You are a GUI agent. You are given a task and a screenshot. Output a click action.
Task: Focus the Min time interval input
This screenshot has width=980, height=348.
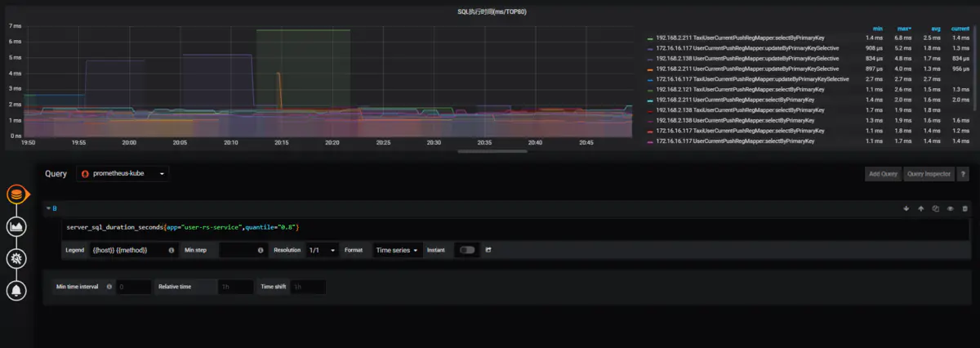tap(134, 287)
